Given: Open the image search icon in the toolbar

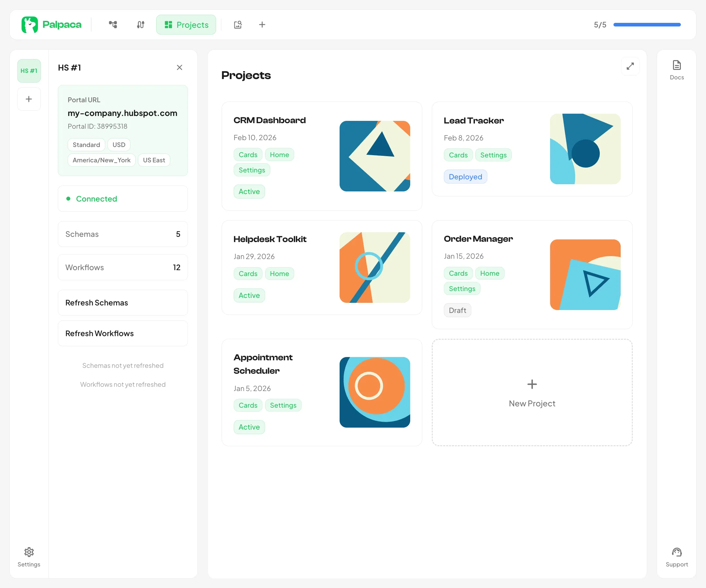Looking at the screenshot, I should (x=238, y=24).
